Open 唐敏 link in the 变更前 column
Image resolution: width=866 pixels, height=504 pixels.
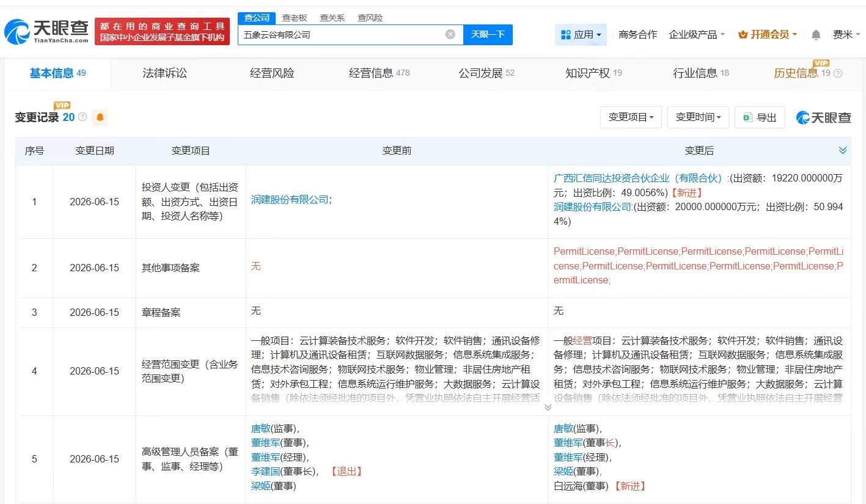coord(261,428)
